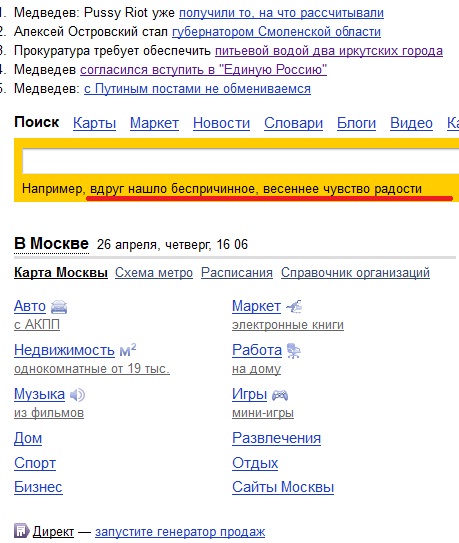Click the Директ logo icon

pos(21,531)
